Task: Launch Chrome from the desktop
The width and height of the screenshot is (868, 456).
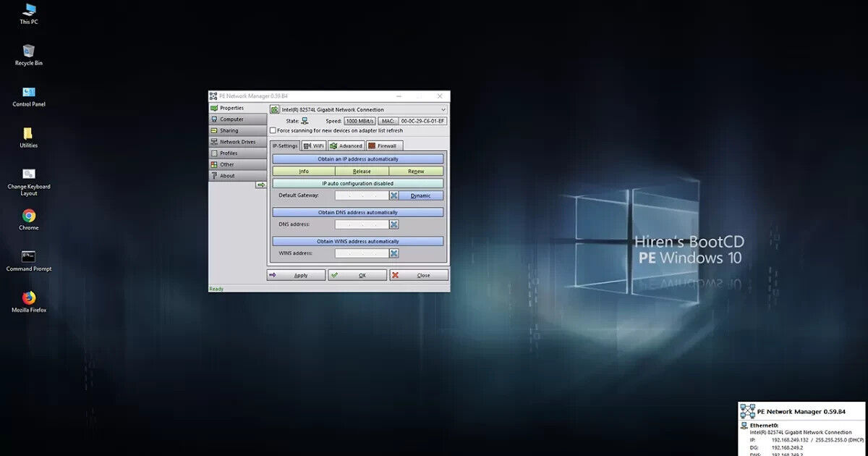Action: tap(29, 220)
